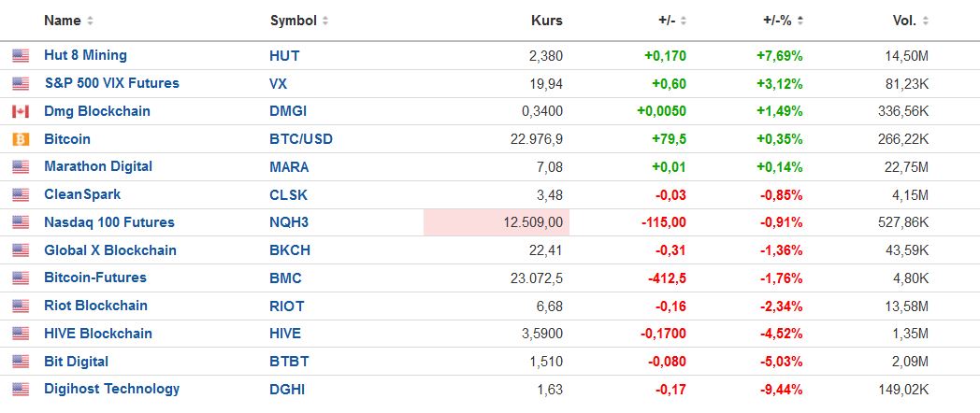Click the flag icon next to CleanSpark
Viewport: 980px width, 413px height.
tap(21, 195)
